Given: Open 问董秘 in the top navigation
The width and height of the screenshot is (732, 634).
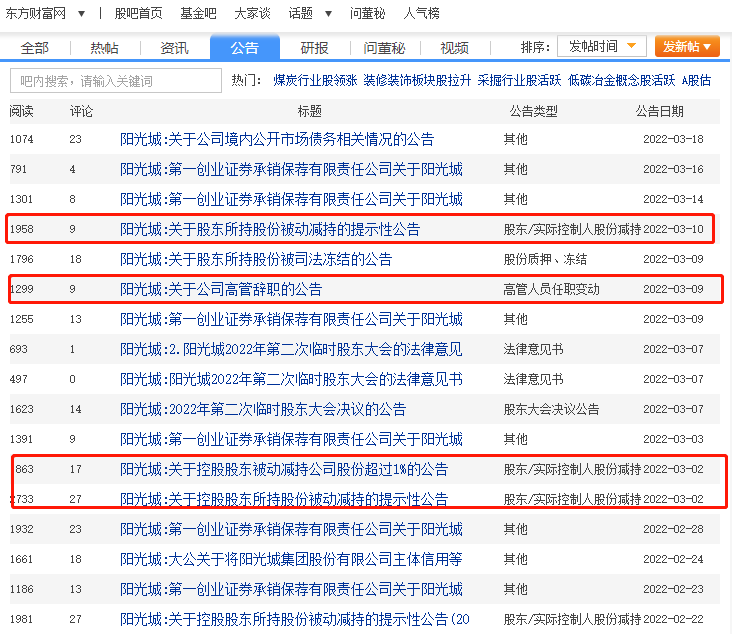Looking at the screenshot, I should 367,14.
